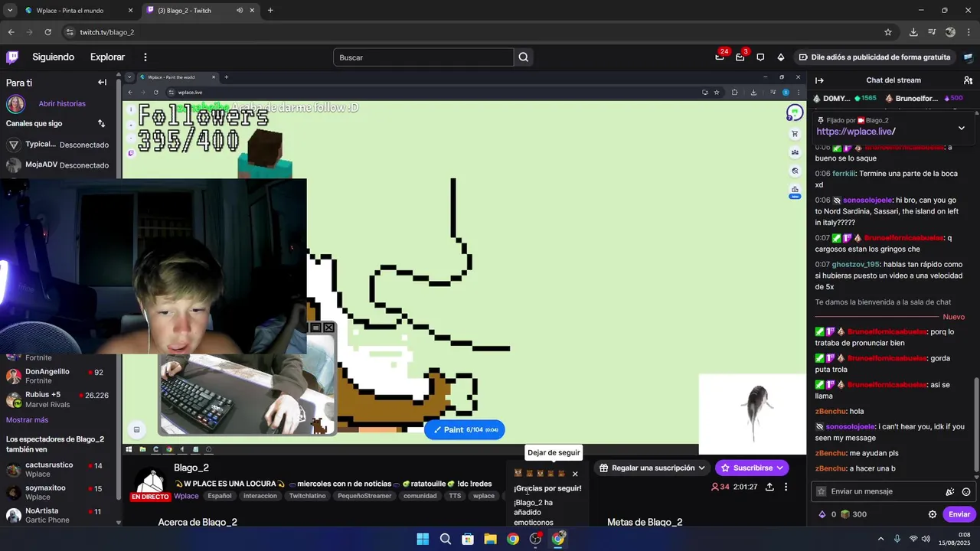Click the channel points star icon in chat input
This screenshot has width=980, height=551.
(x=822, y=491)
